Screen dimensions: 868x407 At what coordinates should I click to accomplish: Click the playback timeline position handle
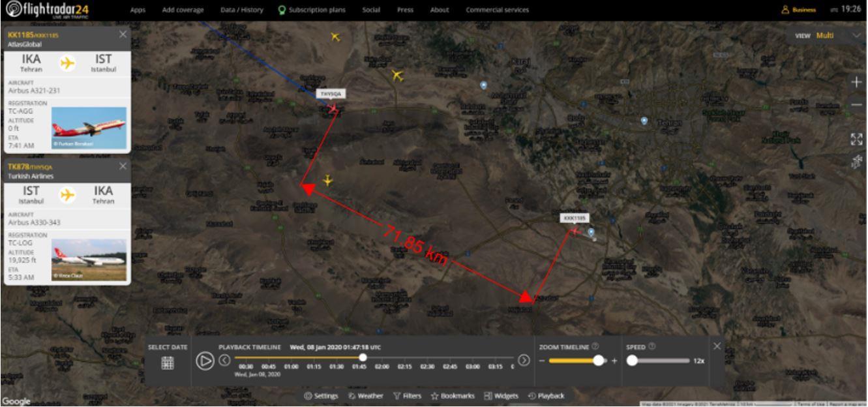(363, 357)
